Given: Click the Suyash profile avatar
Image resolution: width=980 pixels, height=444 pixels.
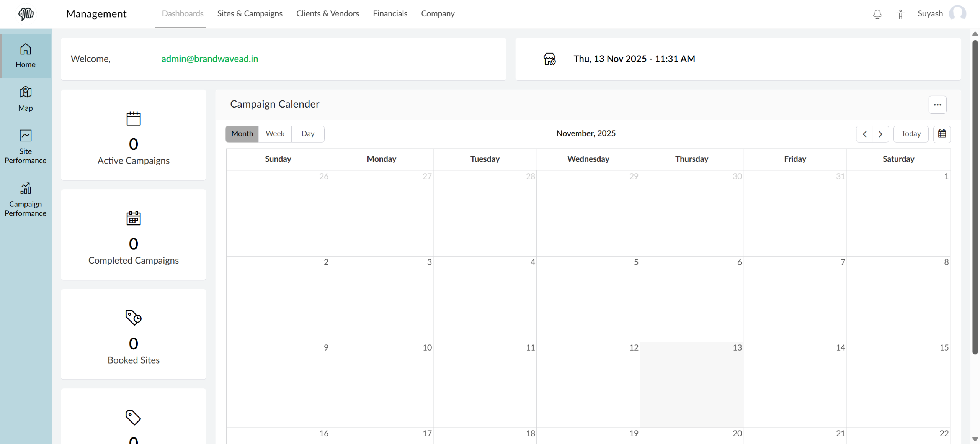Looking at the screenshot, I should point(957,13).
